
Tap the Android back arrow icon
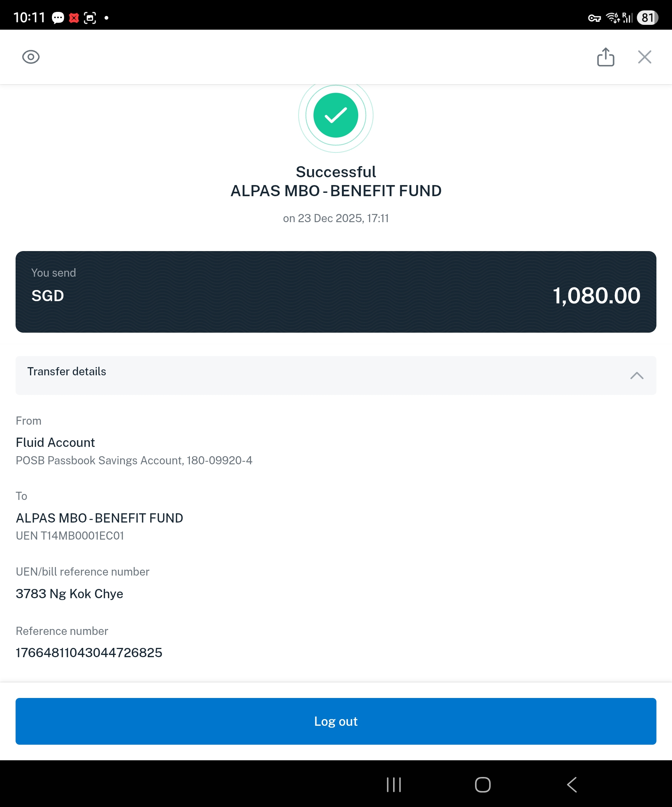coord(572,785)
